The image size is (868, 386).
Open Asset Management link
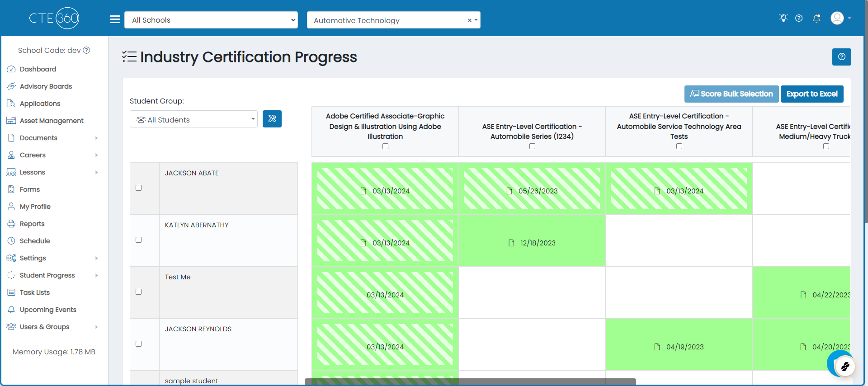pyautogui.click(x=52, y=121)
